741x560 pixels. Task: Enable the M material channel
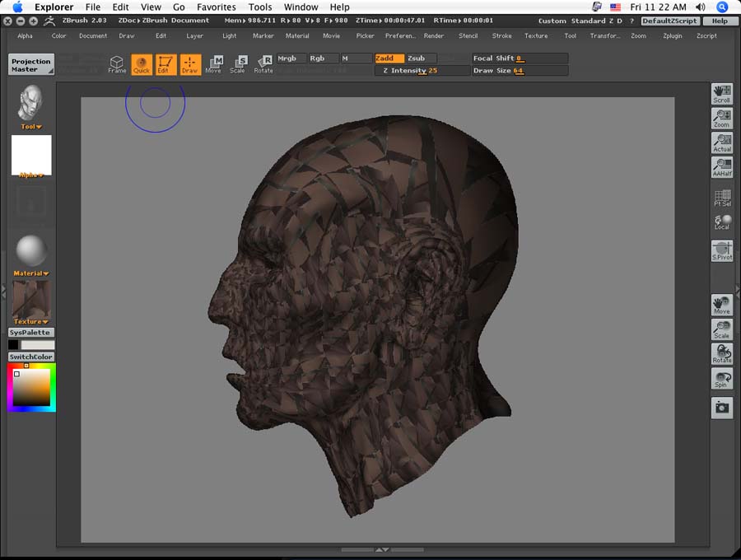(356, 58)
